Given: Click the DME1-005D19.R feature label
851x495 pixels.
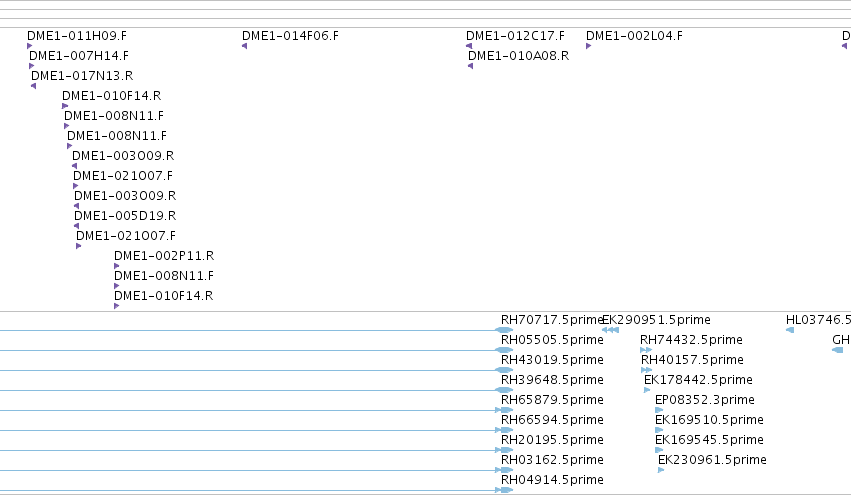Looking at the screenshot, I should [x=125, y=215].
